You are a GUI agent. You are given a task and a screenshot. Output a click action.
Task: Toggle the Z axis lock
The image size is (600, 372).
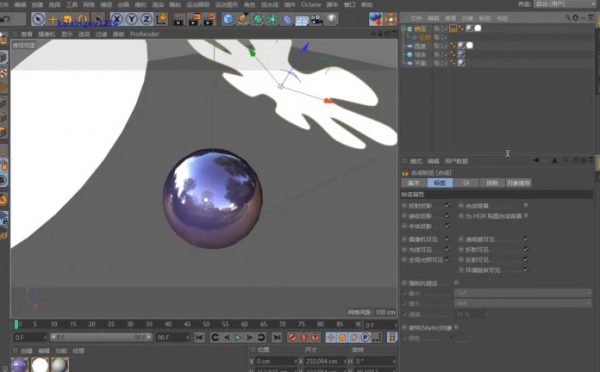pyautogui.click(x=146, y=19)
